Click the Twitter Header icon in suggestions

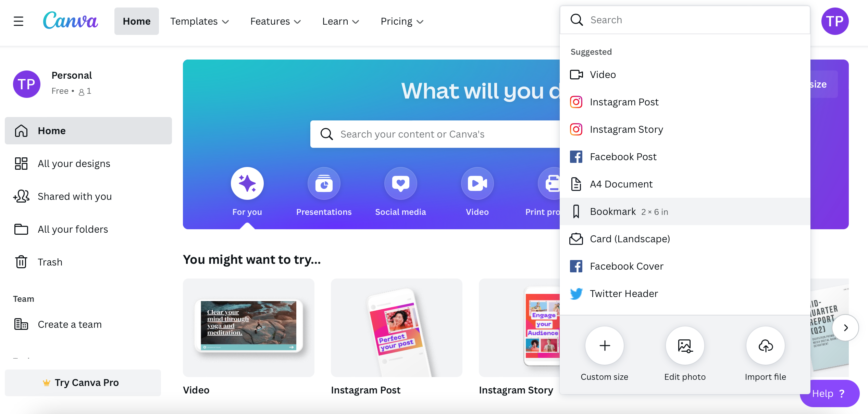[x=576, y=293]
